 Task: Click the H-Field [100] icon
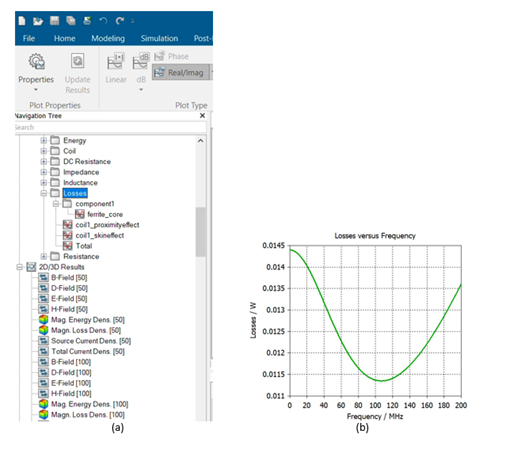[x=43, y=393]
